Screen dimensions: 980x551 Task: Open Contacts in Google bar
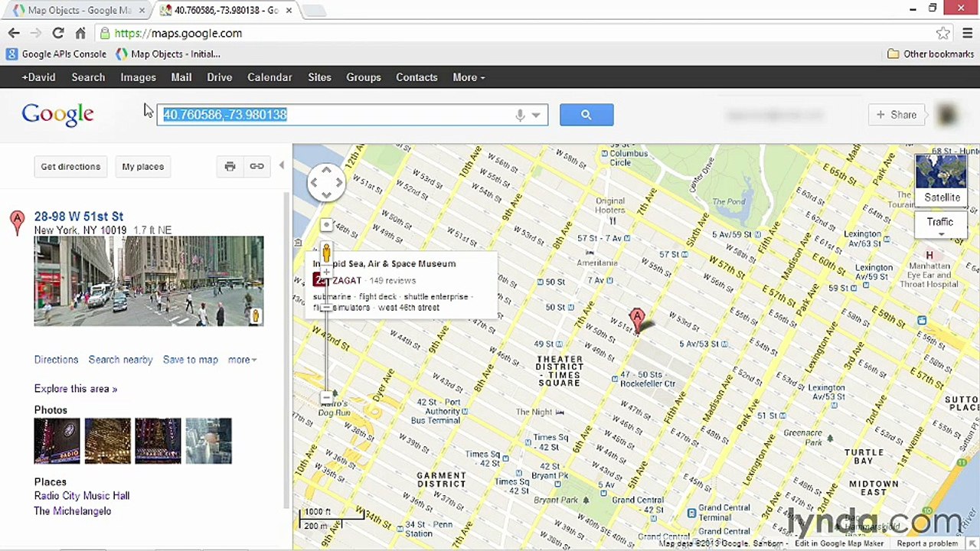416,77
